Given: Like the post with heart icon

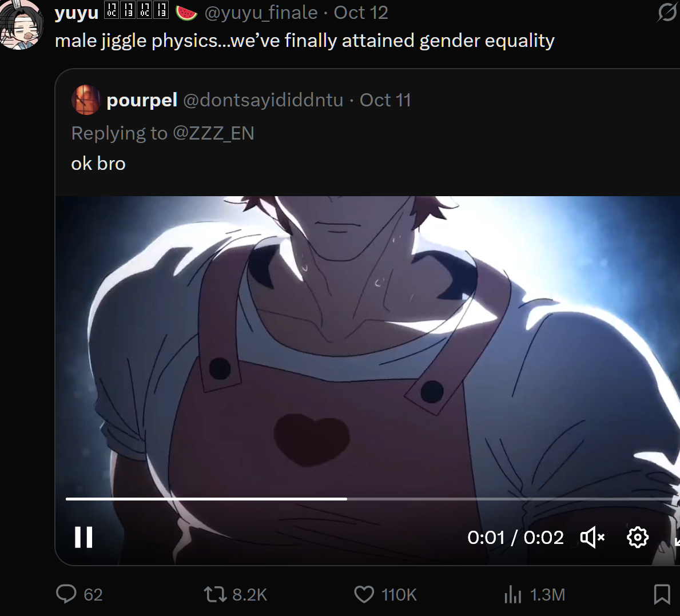Looking at the screenshot, I should click(364, 594).
